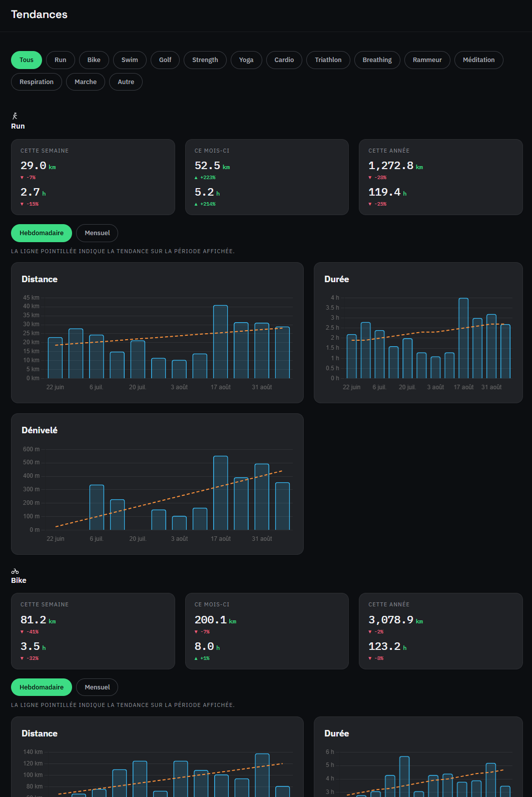This screenshot has height=797, width=532.
Task: Select the Marche filter chip
Action: coord(86,82)
